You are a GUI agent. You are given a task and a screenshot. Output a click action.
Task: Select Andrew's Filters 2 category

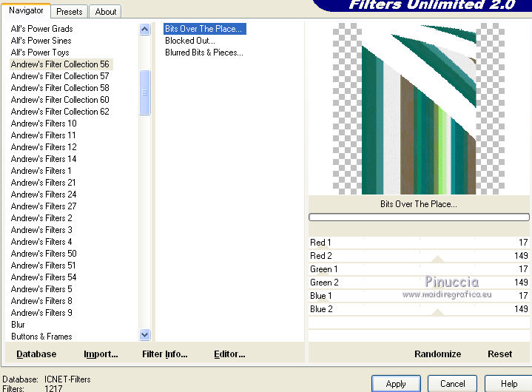41,218
